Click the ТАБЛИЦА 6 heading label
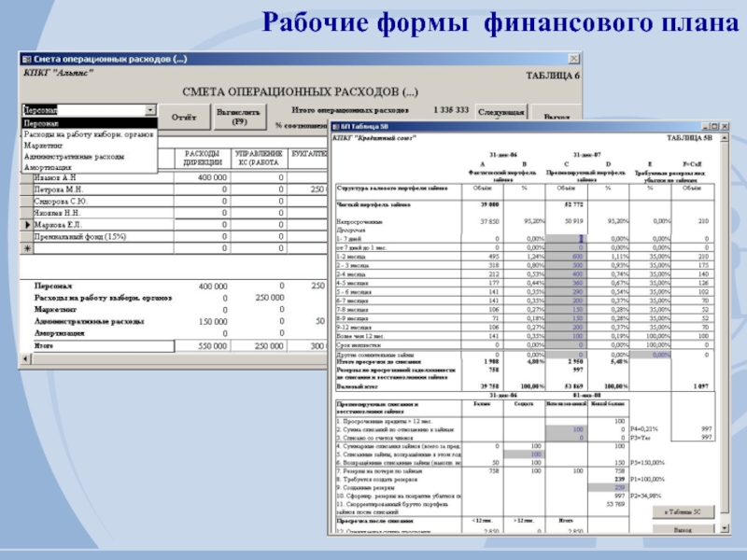Screen dimensions: 747x560 point(553,76)
